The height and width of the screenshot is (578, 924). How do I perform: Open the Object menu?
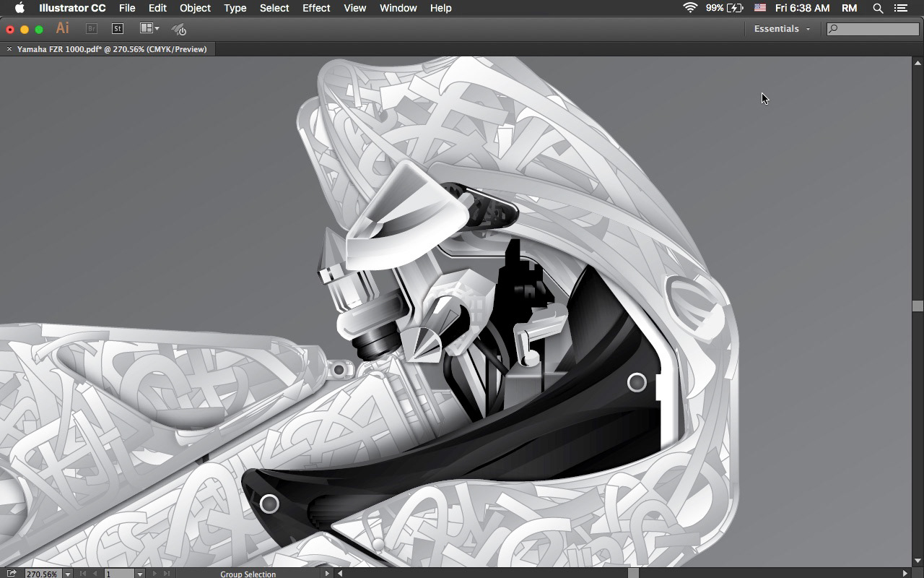tap(195, 8)
